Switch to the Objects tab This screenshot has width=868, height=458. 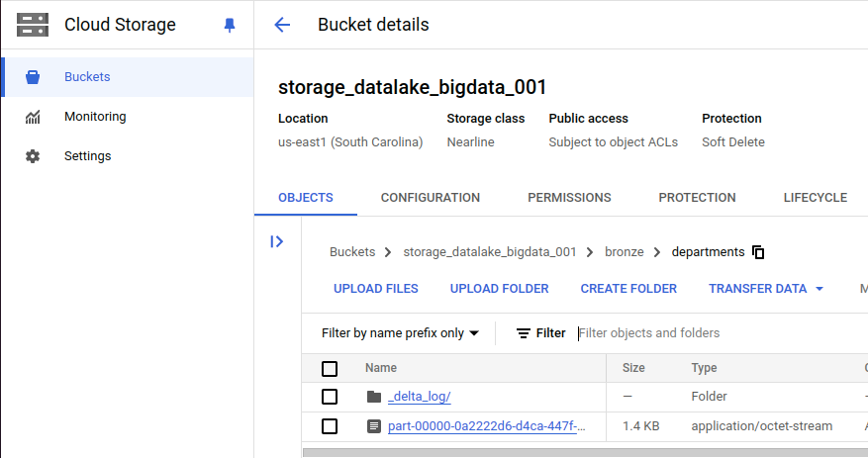click(306, 198)
